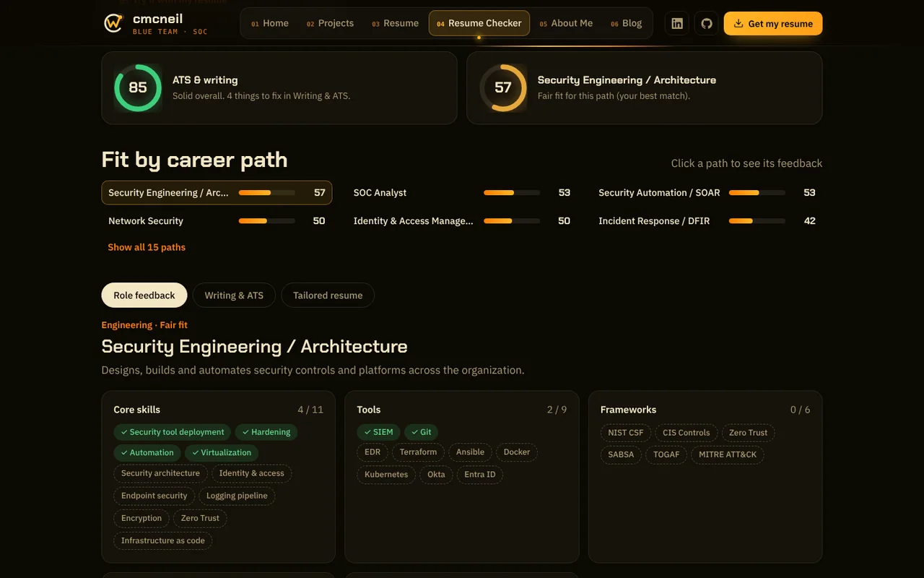Click the Core skills 4 / 11 count

click(x=310, y=410)
